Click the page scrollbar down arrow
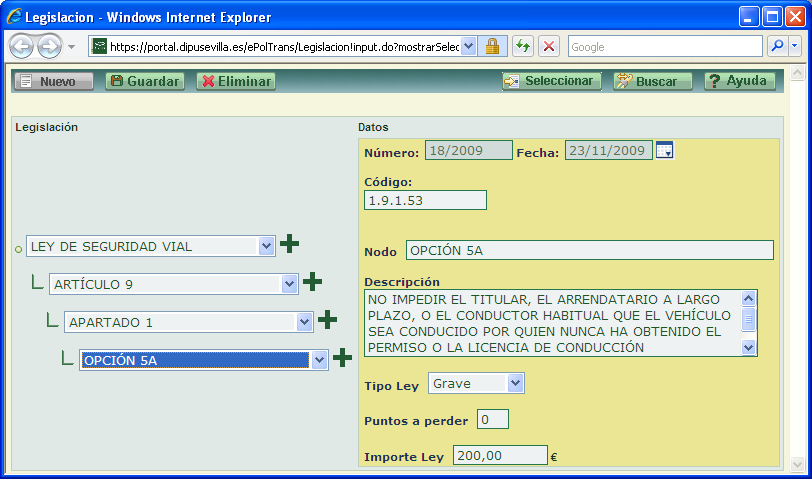This screenshot has width=812, height=479. (x=798, y=465)
